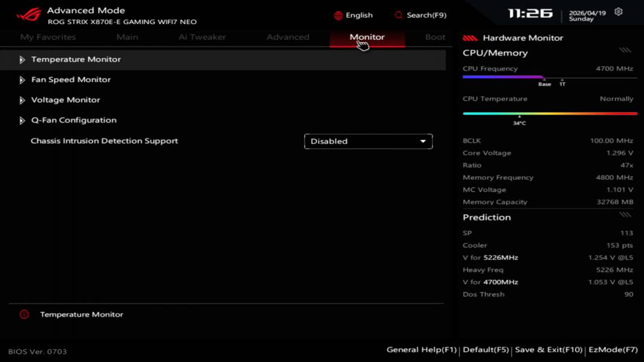The image size is (644, 362).
Task: Click the 11:26 clock display
Action: (530, 13)
